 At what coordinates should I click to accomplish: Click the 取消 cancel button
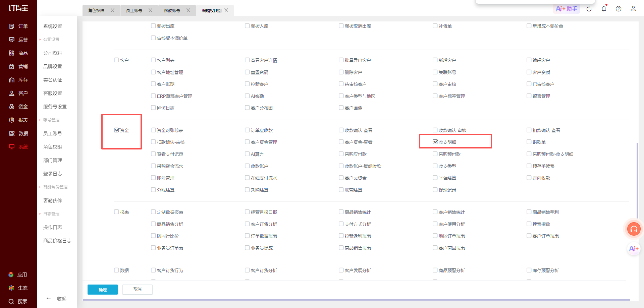pyautogui.click(x=138, y=290)
